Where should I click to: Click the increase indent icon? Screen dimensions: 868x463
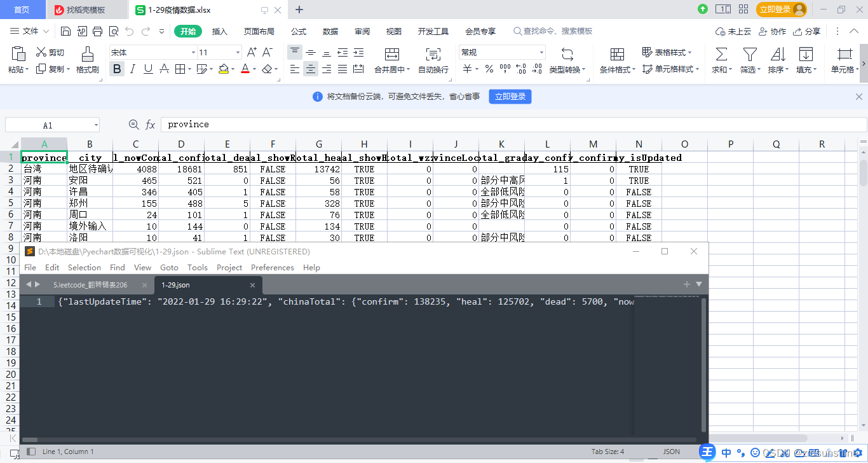[x=358, y=52]
